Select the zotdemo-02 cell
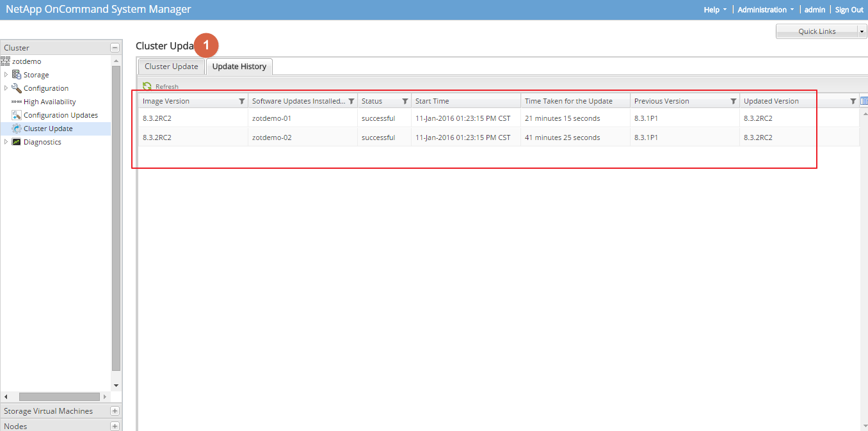868x431 pixels. pyautogui.click(x=303, y=137)
